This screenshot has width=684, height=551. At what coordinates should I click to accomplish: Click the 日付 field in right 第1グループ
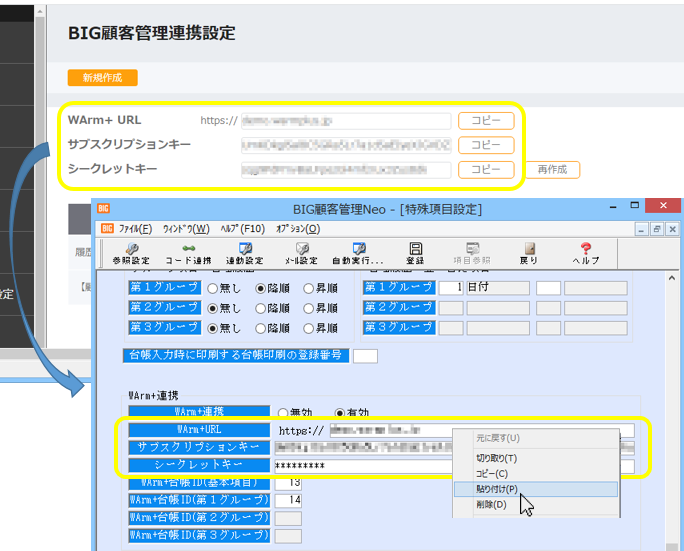498,288
